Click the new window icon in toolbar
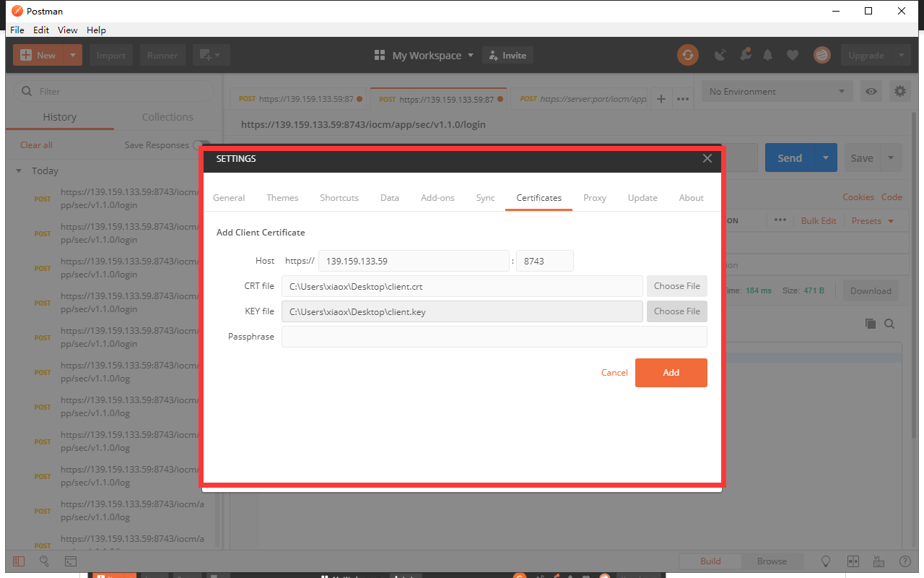This screenshot has height=578, width=924. click(211, 55)
